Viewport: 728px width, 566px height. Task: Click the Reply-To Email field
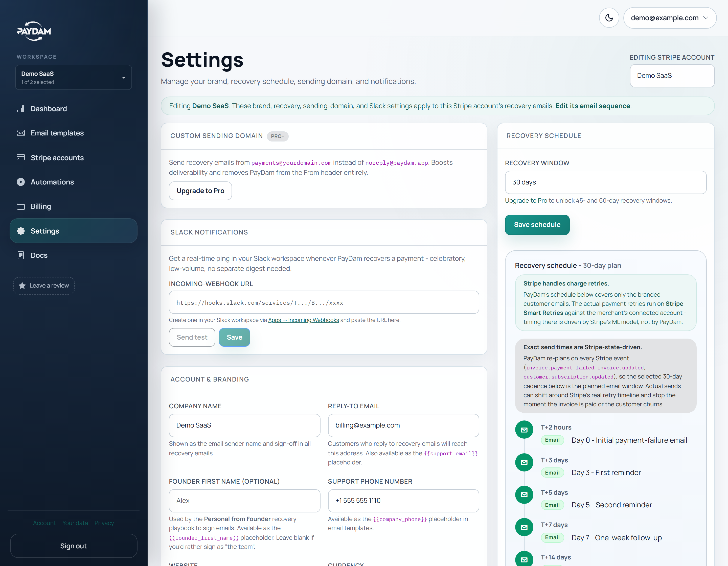(403, 426)
